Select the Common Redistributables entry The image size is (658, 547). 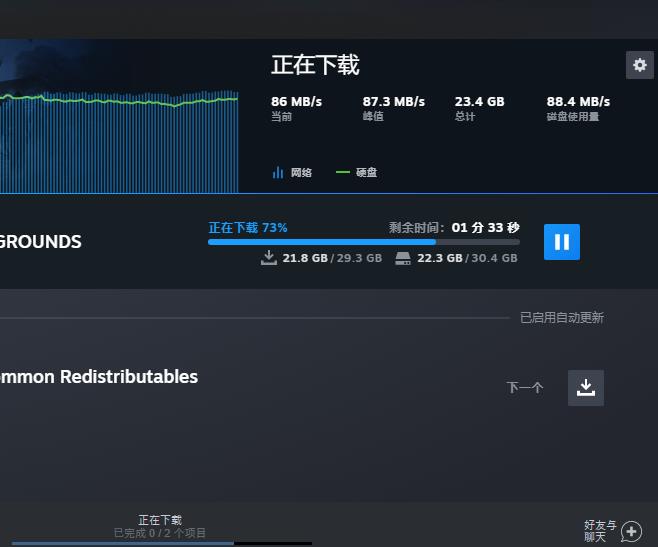pos(98,377)
